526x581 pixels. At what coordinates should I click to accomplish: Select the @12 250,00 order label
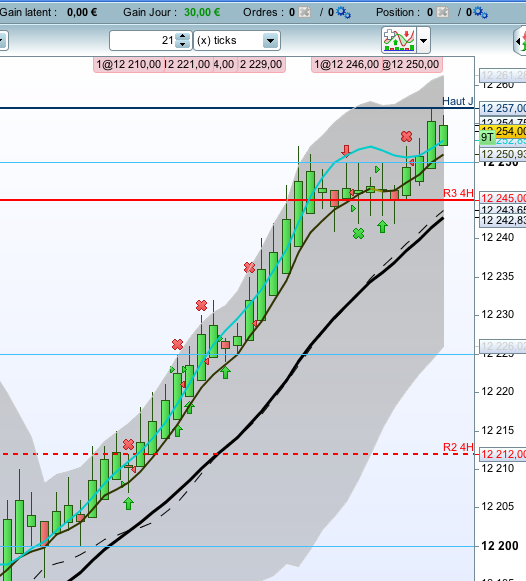click(x=412, y=64)
